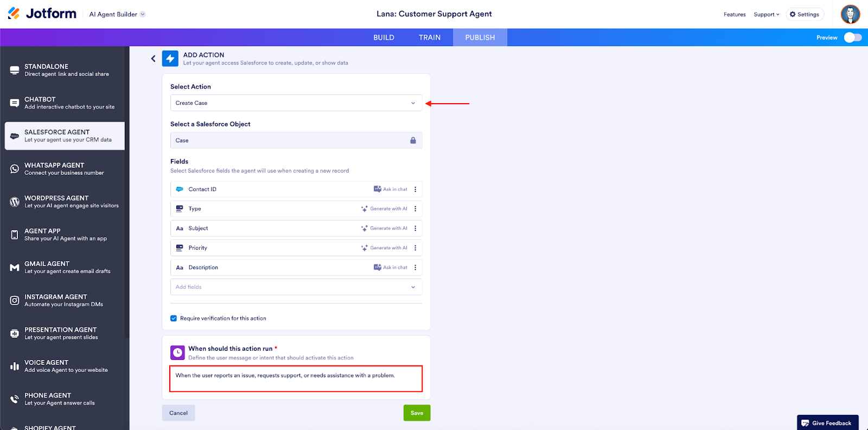
Task: Open three-dot menu for Contact ID field
Action: click(x=416, y=189)
